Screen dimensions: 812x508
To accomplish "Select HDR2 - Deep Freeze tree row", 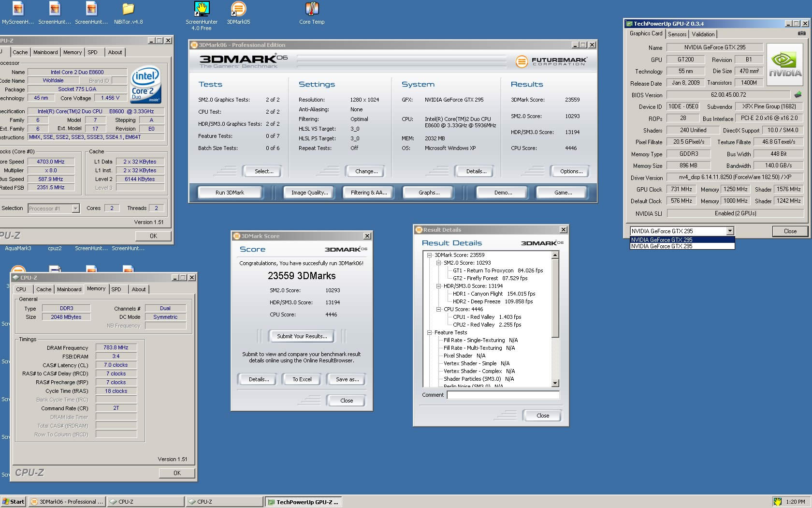I will (x=493, y=301).
